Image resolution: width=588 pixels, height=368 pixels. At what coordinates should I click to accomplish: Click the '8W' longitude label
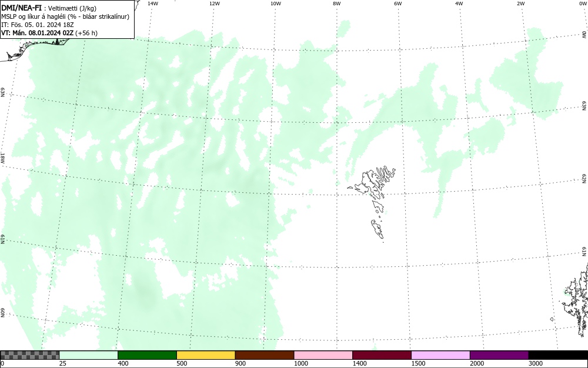[x=337, y=4]
